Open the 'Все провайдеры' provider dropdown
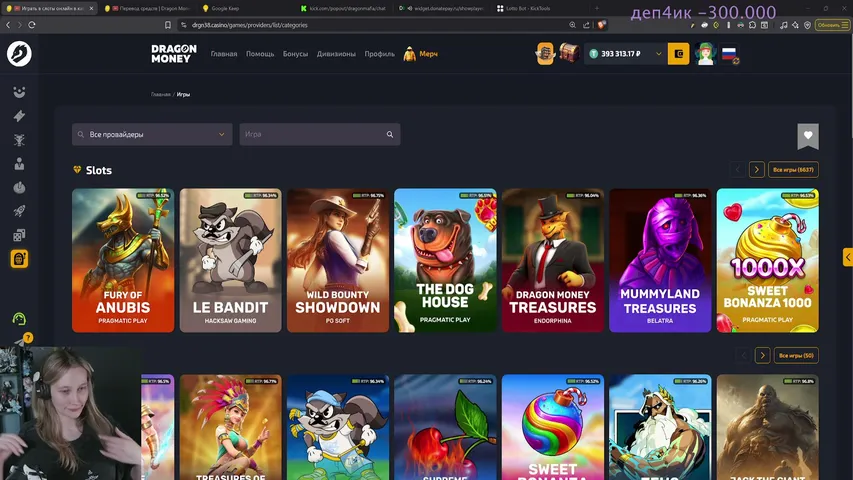This screenshot has width=853, height=480. click(x=152, y=134)
